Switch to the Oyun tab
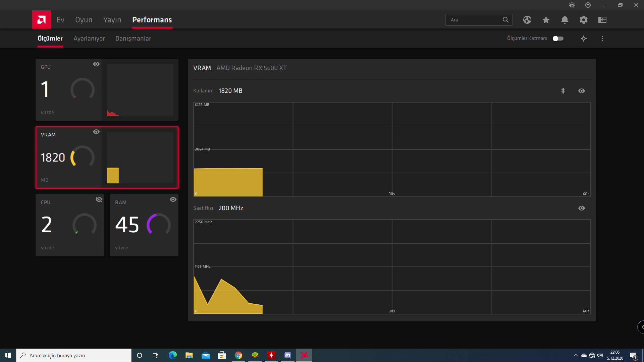The height and width of the screenshot is (362, 644). tap(84, 20)
